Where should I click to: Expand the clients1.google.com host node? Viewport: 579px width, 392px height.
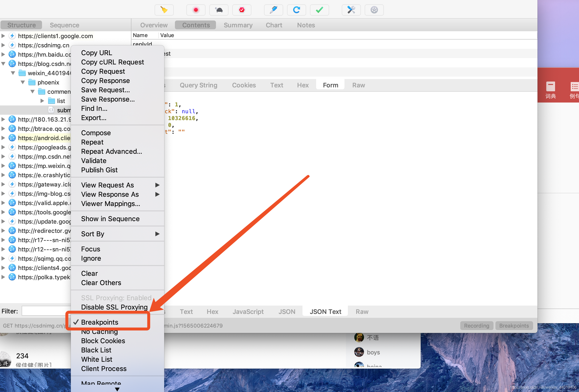[x=3, y=36]
